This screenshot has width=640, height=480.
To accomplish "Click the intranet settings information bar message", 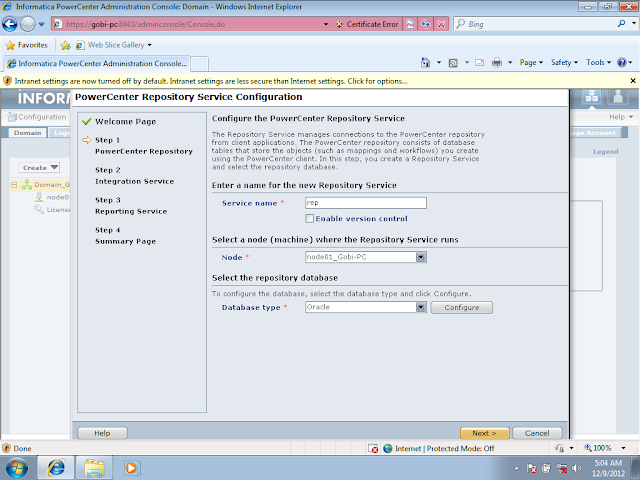I will point(211,81).
